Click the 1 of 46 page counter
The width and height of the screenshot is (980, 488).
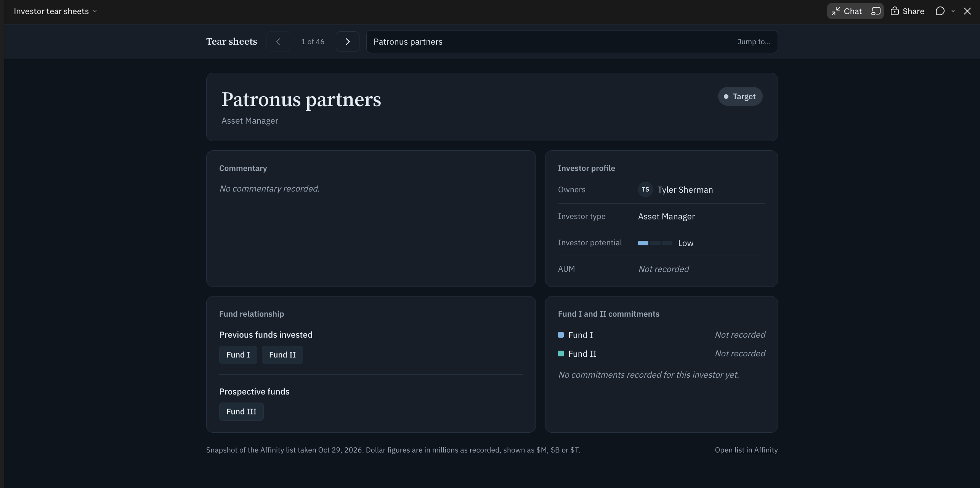coord(313,42)
